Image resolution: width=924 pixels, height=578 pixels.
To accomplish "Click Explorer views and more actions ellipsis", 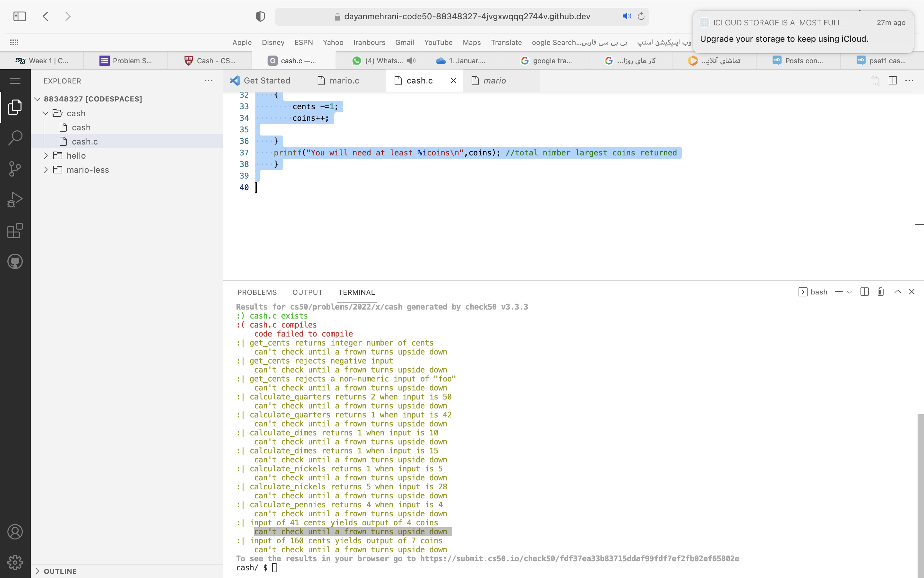I will [x=209, y=81].
